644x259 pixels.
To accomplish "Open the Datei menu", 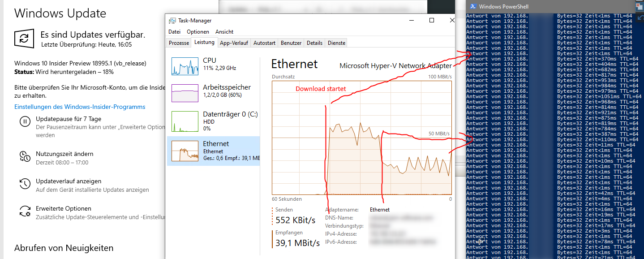I will [x=174, y=32].
